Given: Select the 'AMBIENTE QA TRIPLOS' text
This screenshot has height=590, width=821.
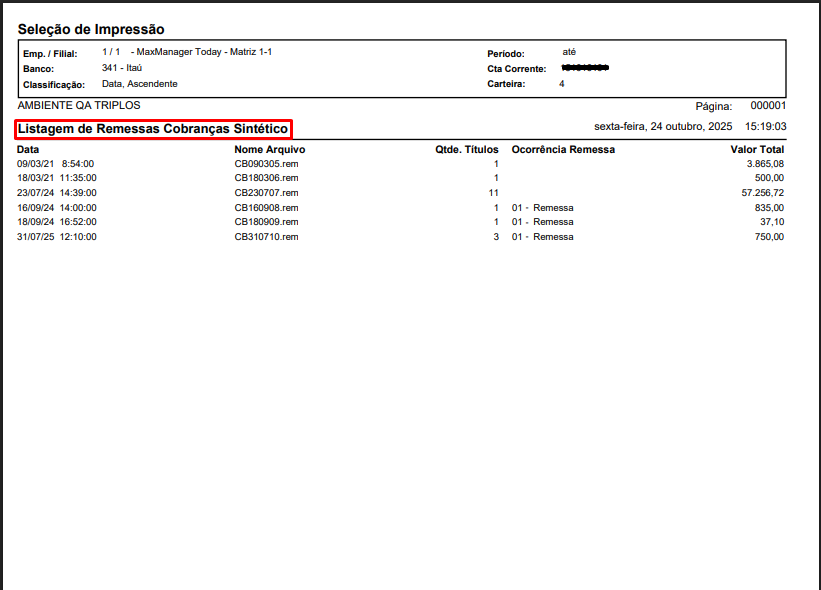Looking at the screenshot, I should [79, 105].
